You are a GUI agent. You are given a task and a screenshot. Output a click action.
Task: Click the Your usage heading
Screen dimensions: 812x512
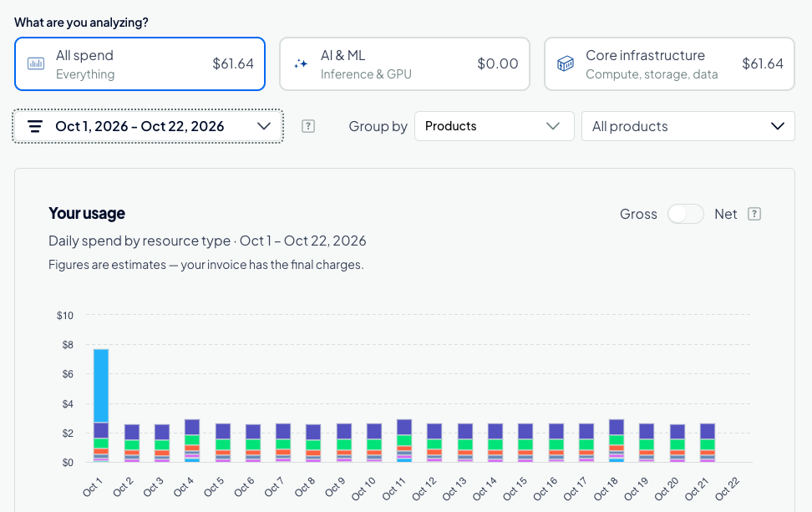pos(87,213)
